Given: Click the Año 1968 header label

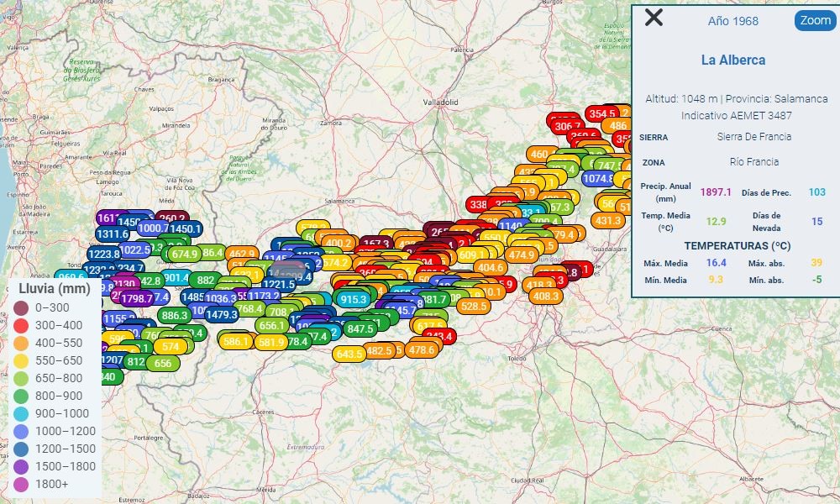Looking at the screenshot, I should 732,21.
